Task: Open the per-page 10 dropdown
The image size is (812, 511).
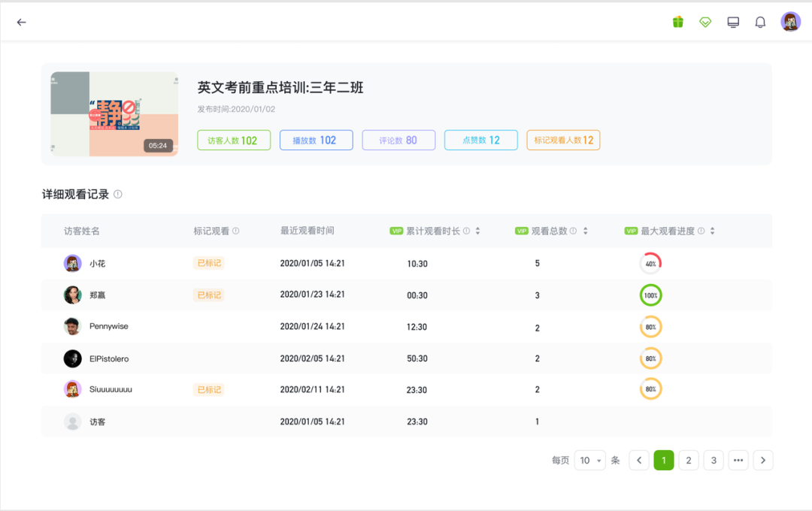Action: [589, 461]
